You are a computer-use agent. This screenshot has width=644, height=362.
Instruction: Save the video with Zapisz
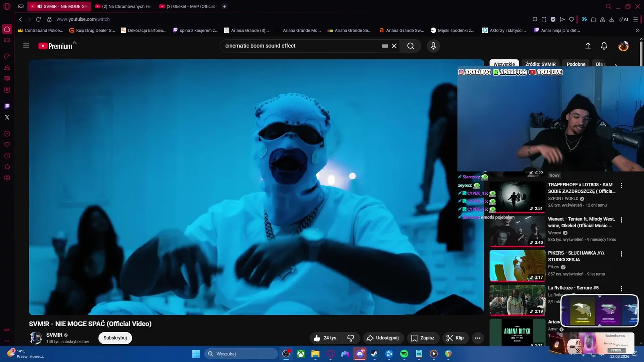click(423, 338)
